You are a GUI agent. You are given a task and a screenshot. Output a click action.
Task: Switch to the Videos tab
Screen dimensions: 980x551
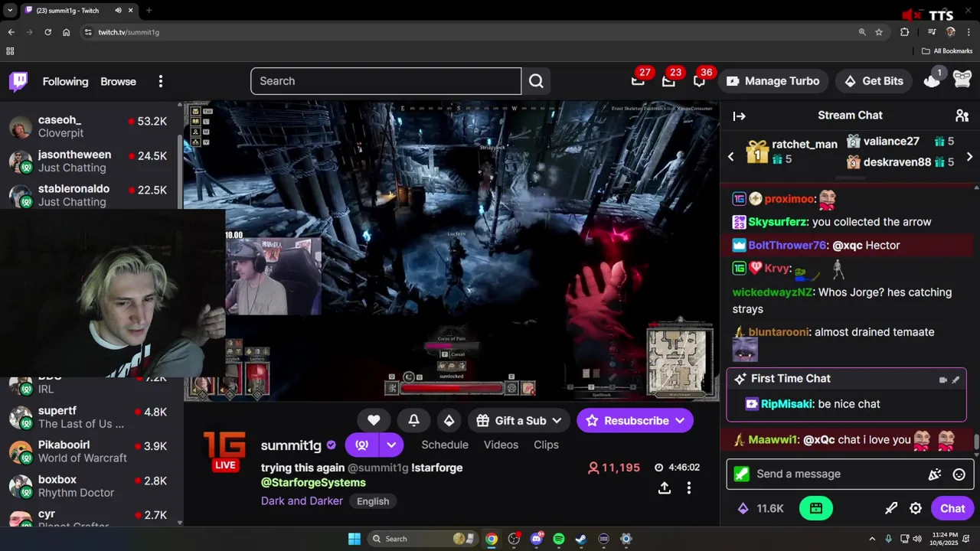501,445
